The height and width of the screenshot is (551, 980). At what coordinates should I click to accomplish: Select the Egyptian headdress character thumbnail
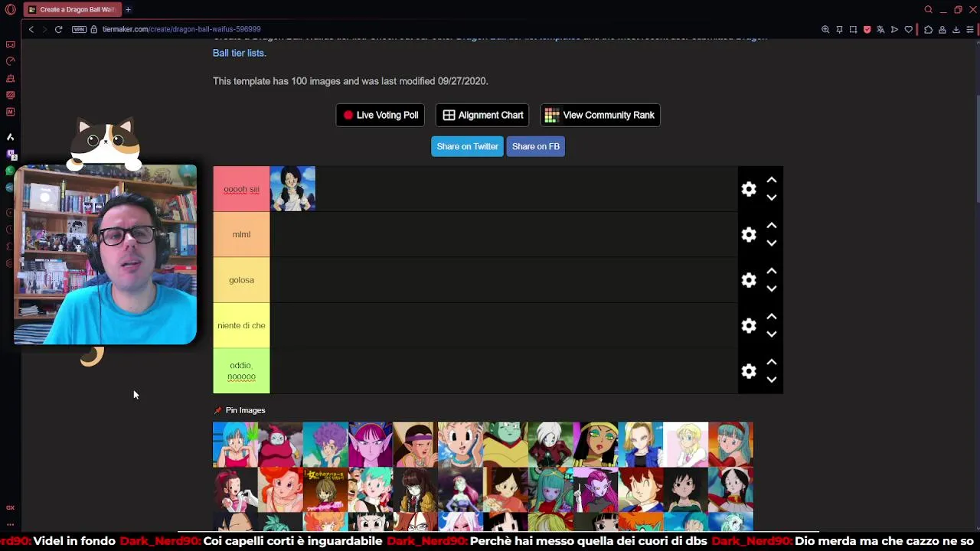595,444
